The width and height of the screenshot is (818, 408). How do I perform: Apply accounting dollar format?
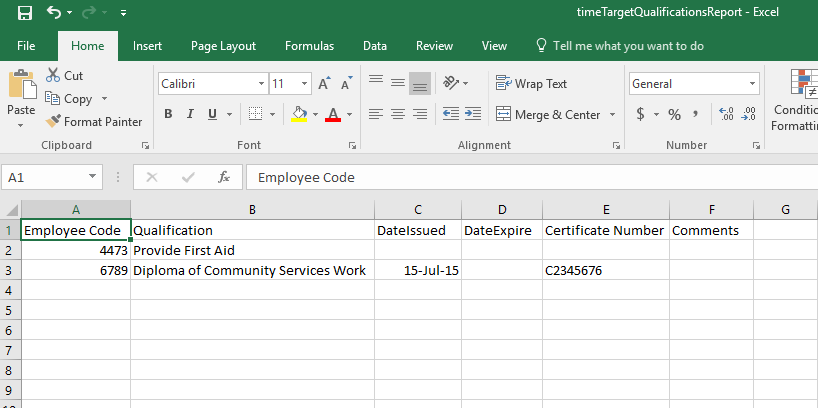(x=640, y=114)
